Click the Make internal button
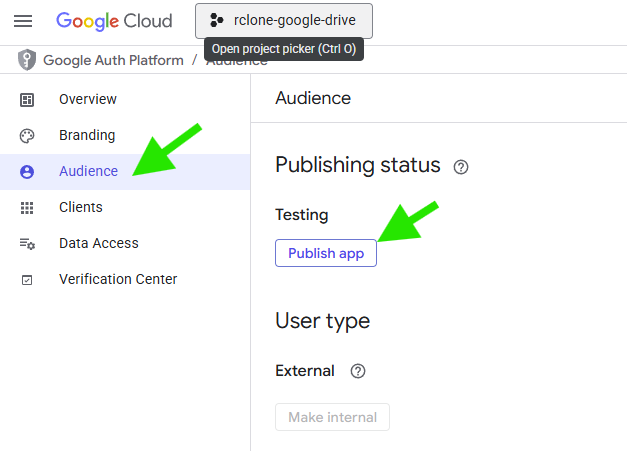 click(x=332, y=417)
